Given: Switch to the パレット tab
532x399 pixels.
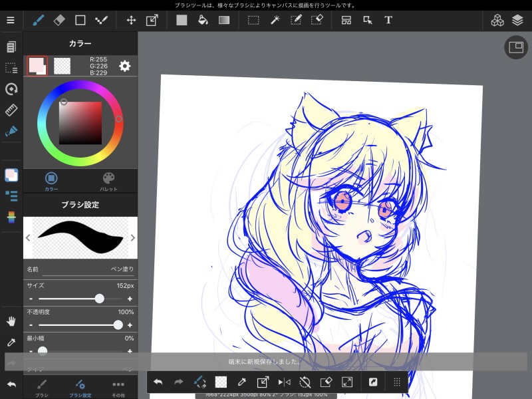Looking at the screenshot, I should pyautogui.click(x=108, y=182).
